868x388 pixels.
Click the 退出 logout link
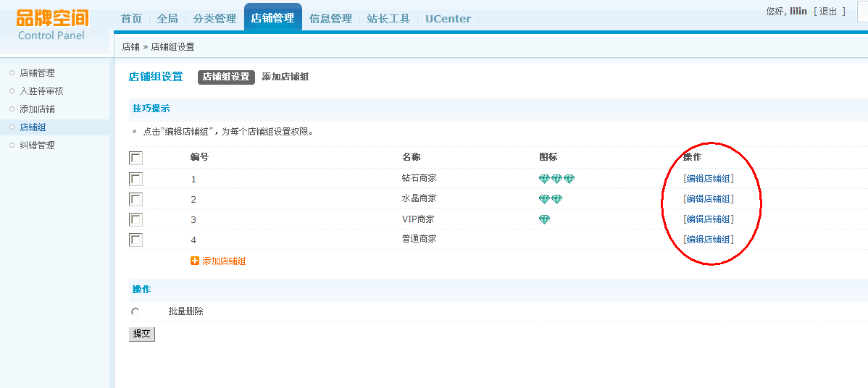(x=829, y=11)
